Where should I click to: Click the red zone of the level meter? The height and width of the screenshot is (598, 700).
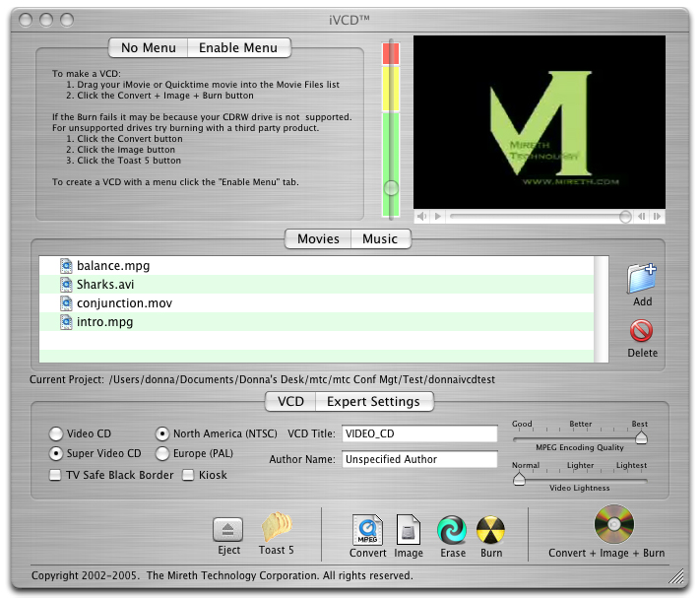click(x=391, y=53)
